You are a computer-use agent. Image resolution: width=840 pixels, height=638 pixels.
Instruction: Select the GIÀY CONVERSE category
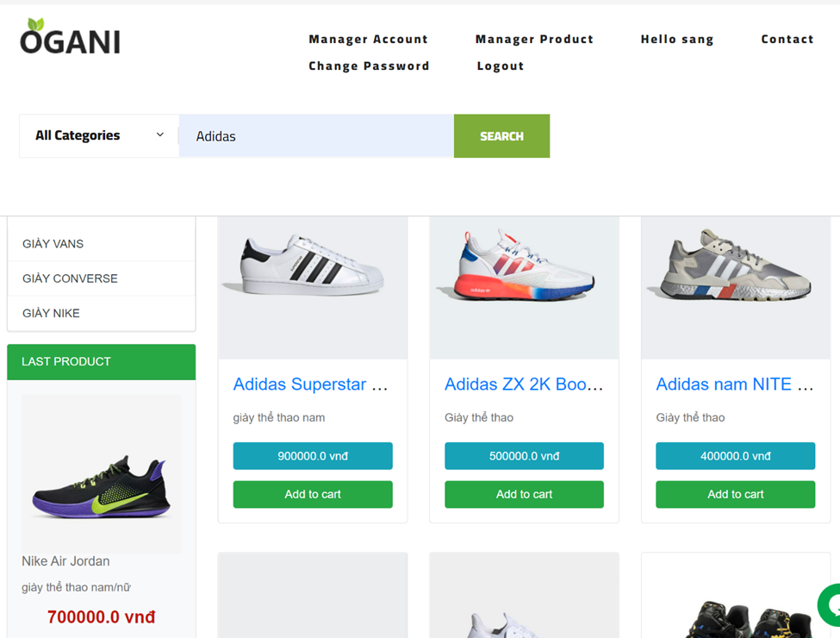70,278
